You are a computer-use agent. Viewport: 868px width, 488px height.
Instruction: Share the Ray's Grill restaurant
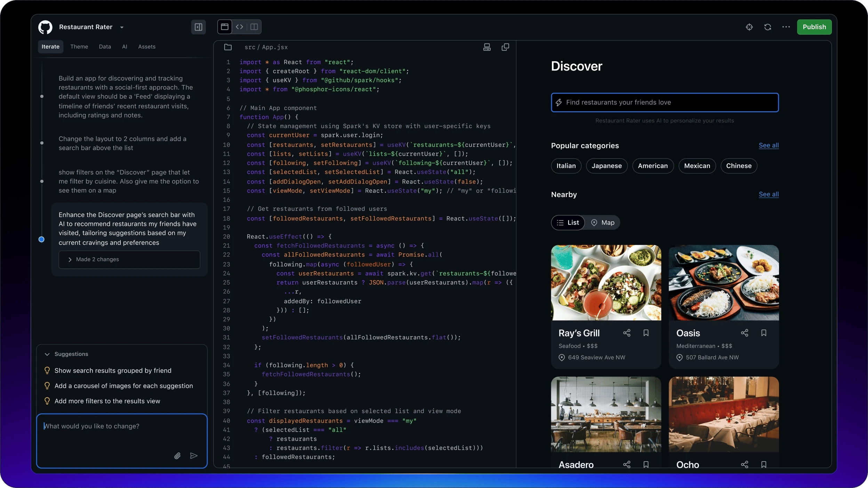627,333
